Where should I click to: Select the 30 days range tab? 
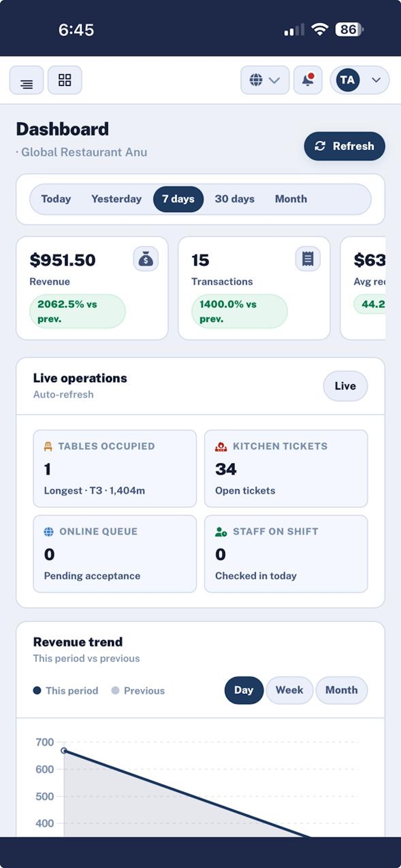tap(234, 199)
